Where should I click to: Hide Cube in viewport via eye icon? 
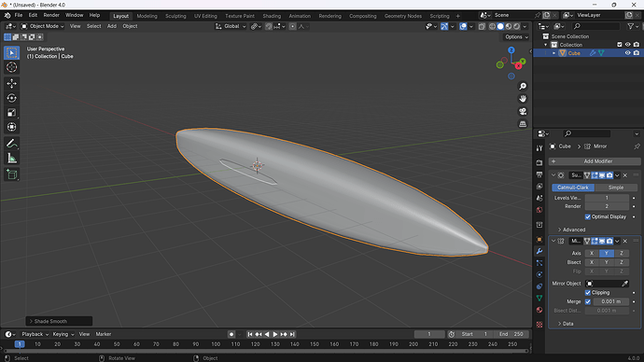tap(627, 53)
